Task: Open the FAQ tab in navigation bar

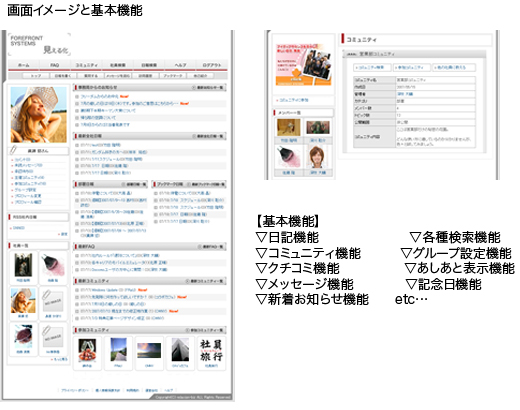Action: point(55,65)
